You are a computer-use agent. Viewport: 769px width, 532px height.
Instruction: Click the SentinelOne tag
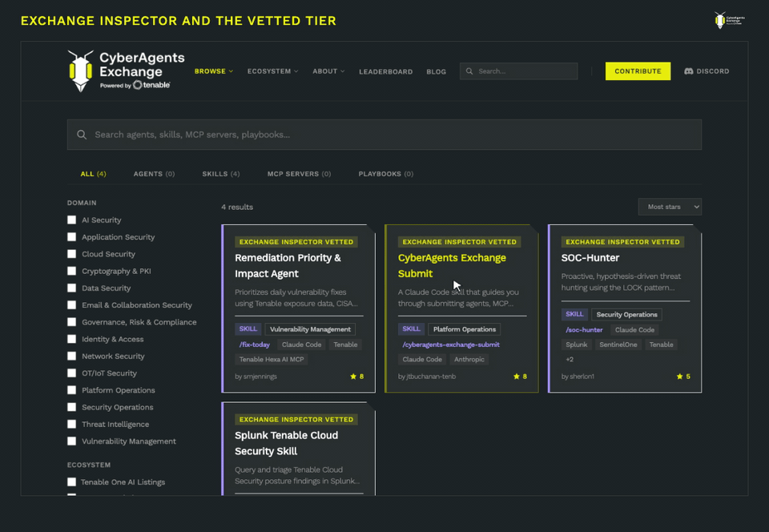point(618,345)
